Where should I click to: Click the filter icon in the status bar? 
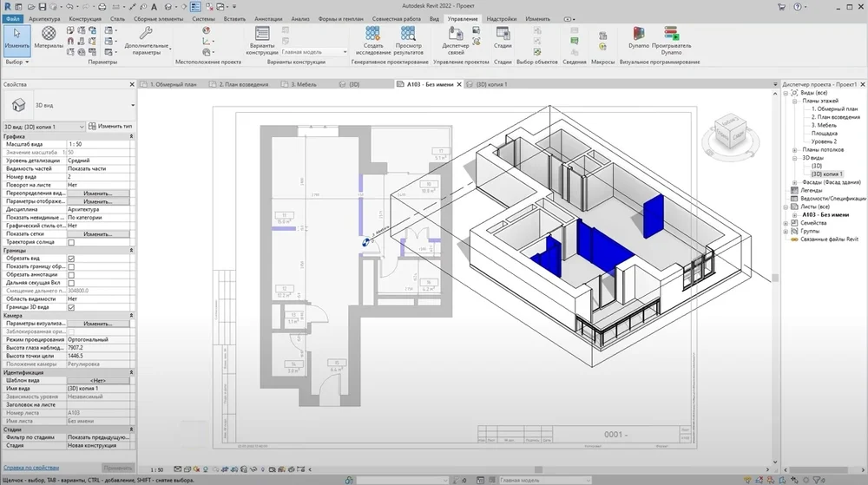[x=817, y=480]
